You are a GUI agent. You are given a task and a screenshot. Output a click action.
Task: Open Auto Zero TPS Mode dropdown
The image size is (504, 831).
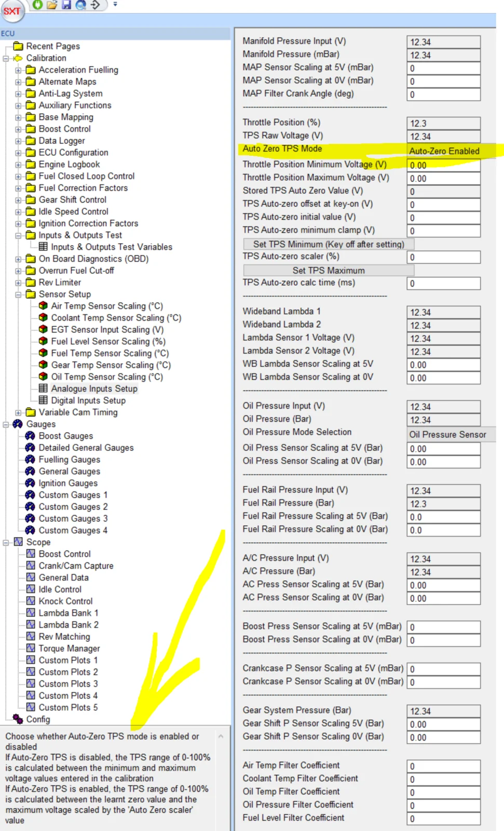click(451, 151)
